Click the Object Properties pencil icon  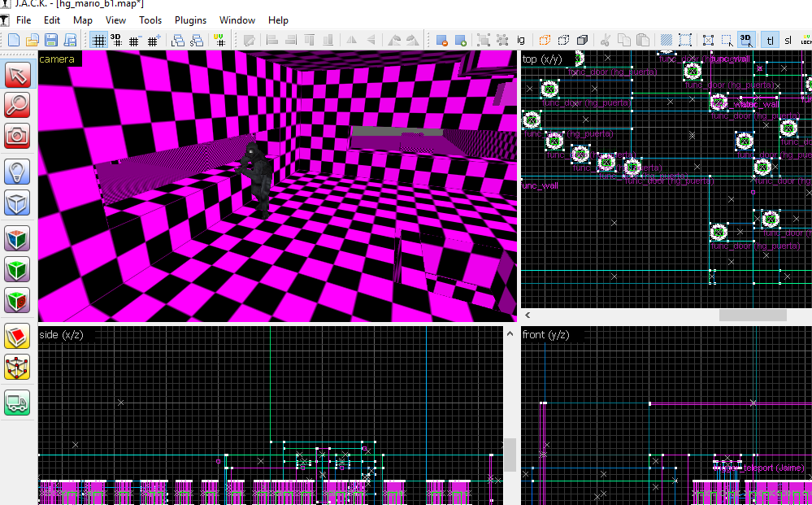pos(249,40)
